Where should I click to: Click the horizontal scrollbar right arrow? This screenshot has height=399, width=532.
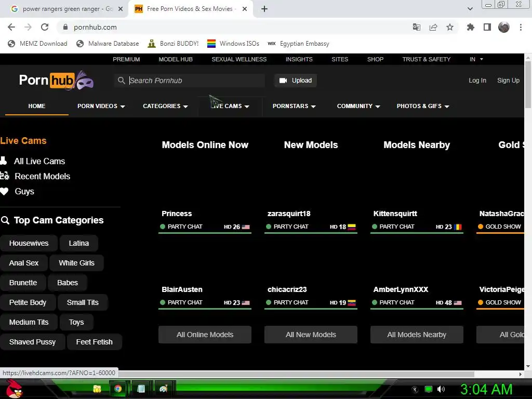(521, 374)
